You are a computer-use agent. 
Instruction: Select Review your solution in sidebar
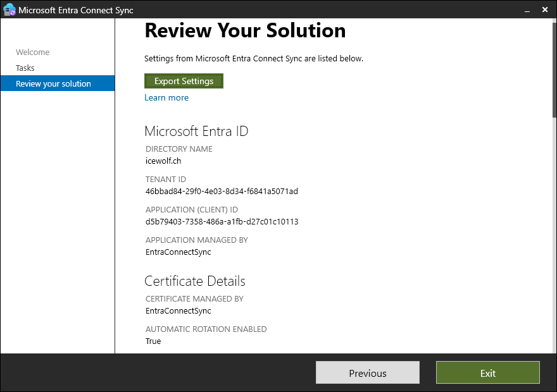click(x=58, y=83)
